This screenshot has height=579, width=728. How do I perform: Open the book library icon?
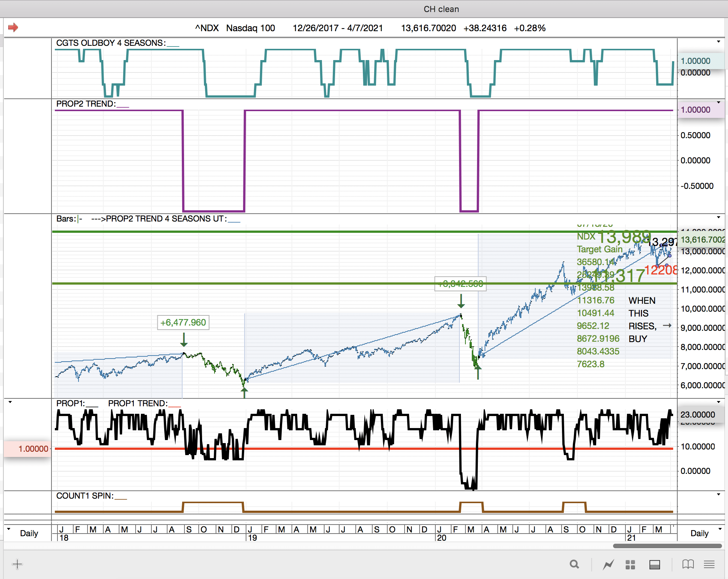[688, 564]
